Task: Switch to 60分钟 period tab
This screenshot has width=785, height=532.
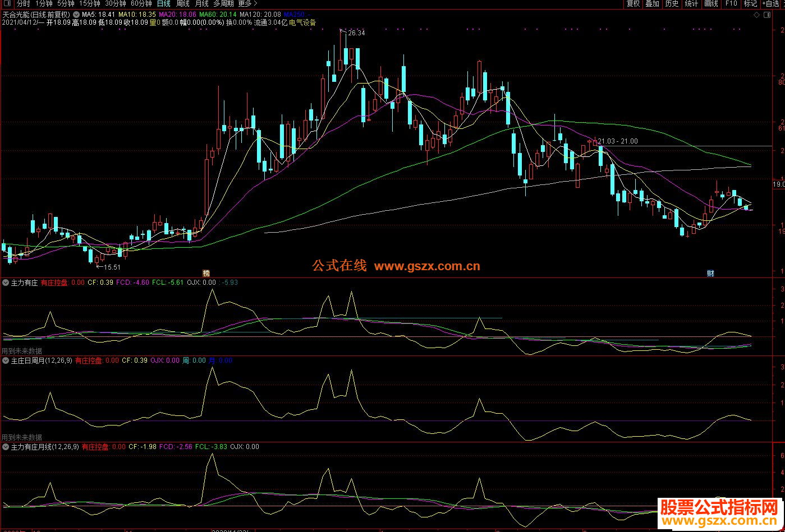Action: [141, 3]
